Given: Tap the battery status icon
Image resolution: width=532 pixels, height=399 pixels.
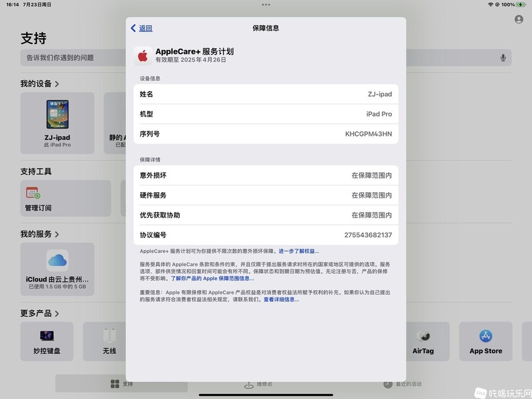Looking at the screenshot, I should pyautogui.click(x=521, y=5).
